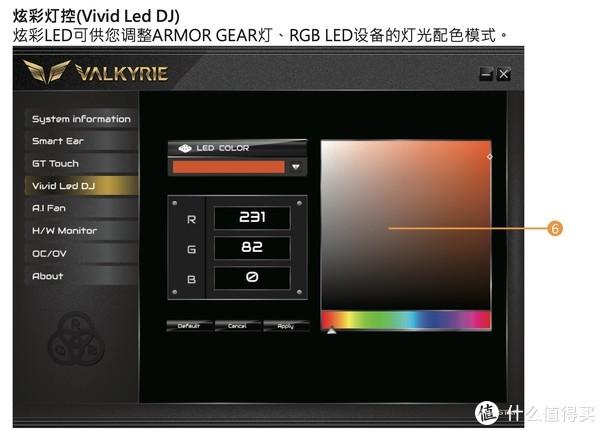This screenshot has width=600, height=431.
Task: Click the rainbow hue slider bar
Action: click(406, 320)
